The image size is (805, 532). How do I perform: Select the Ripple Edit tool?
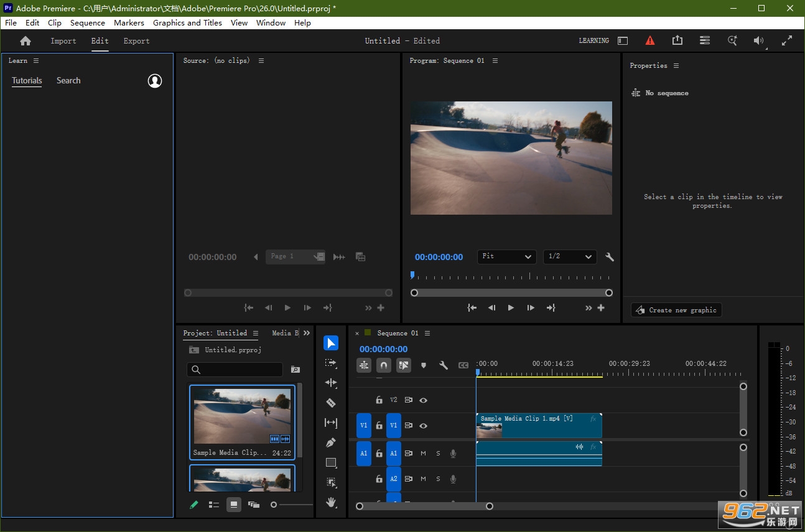(331, 383)
